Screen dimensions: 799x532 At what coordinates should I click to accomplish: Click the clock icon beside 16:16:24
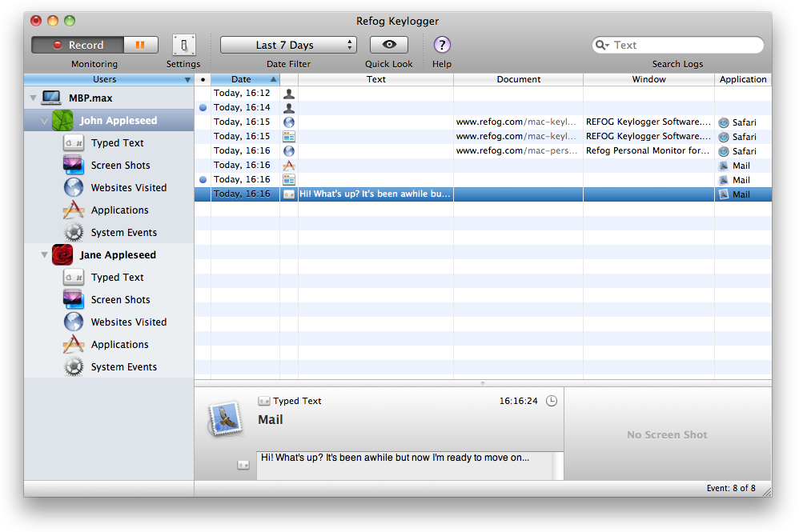pyautogui.click(x=552, y=401)
